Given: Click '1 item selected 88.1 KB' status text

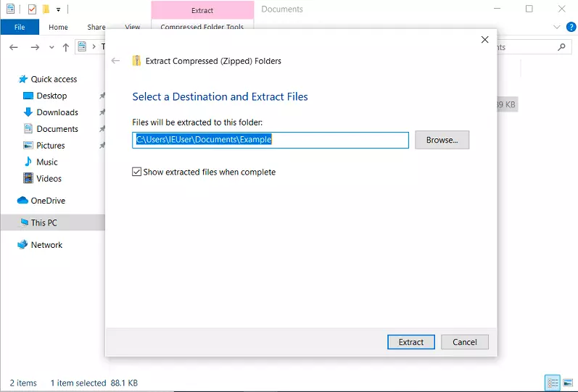Looking at the screenshot, I should [94, 383].
